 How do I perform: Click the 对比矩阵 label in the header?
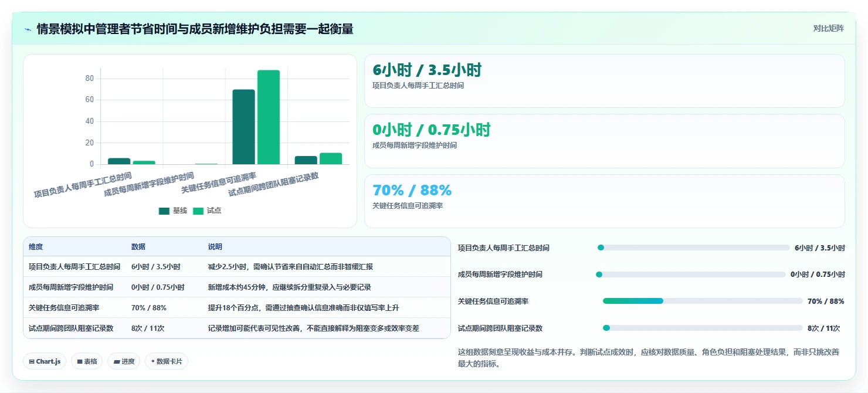828,29
